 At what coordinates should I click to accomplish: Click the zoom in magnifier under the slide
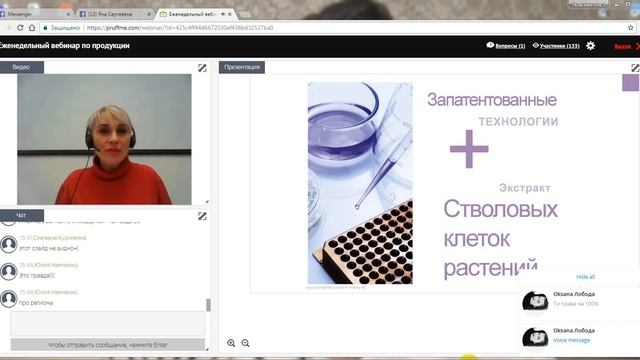click(x=231, y=343)
